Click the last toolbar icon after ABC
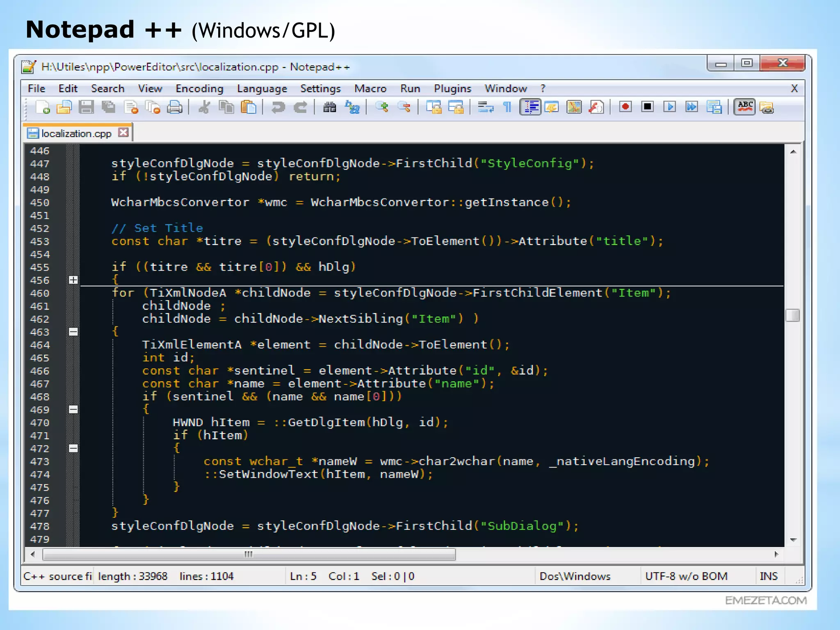Image resolution: width=840 pixels, height=630 pixels. [x=767, y=107]
